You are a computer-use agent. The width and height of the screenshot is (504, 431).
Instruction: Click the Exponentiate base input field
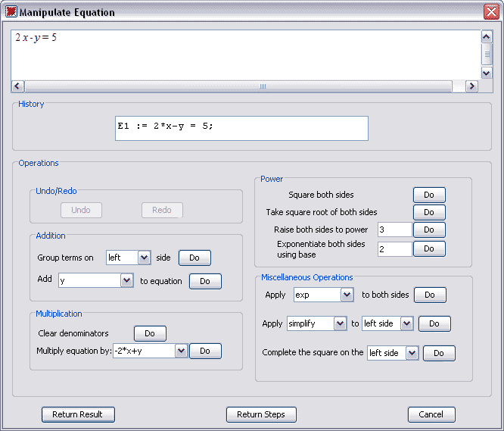click(x=394, y=248)
